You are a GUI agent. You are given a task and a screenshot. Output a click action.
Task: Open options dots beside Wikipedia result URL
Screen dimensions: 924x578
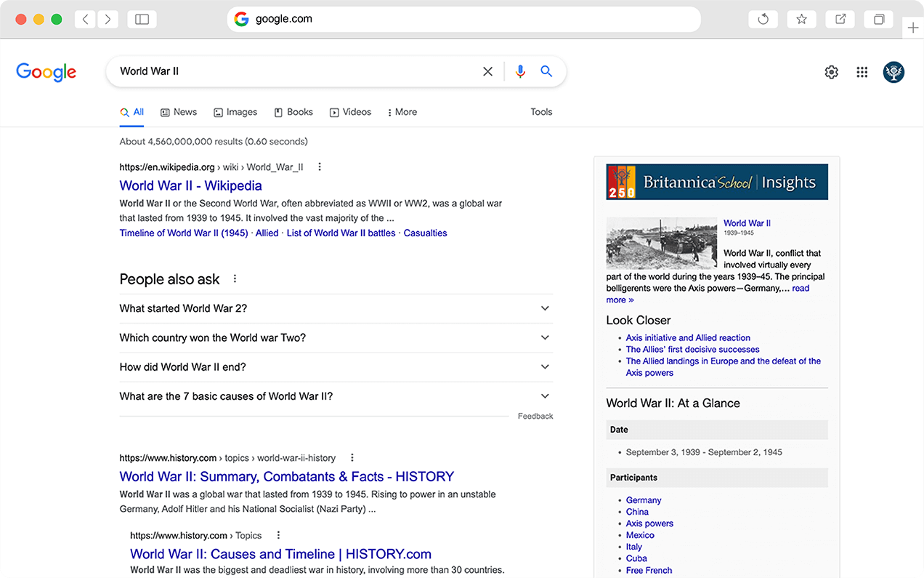(320, 167)
